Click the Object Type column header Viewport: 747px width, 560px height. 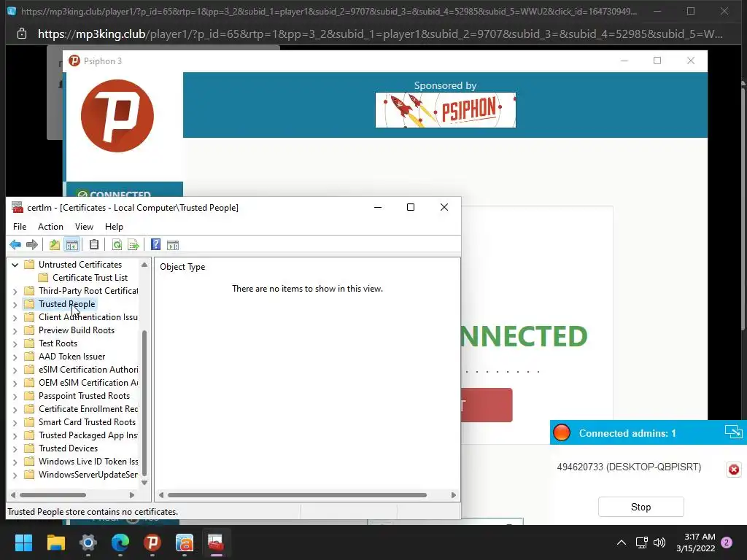tap(182, 267)
